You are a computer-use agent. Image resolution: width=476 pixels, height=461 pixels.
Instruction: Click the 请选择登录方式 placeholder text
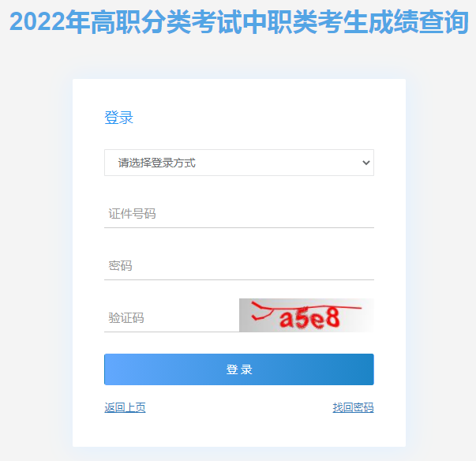click(156, 163)
